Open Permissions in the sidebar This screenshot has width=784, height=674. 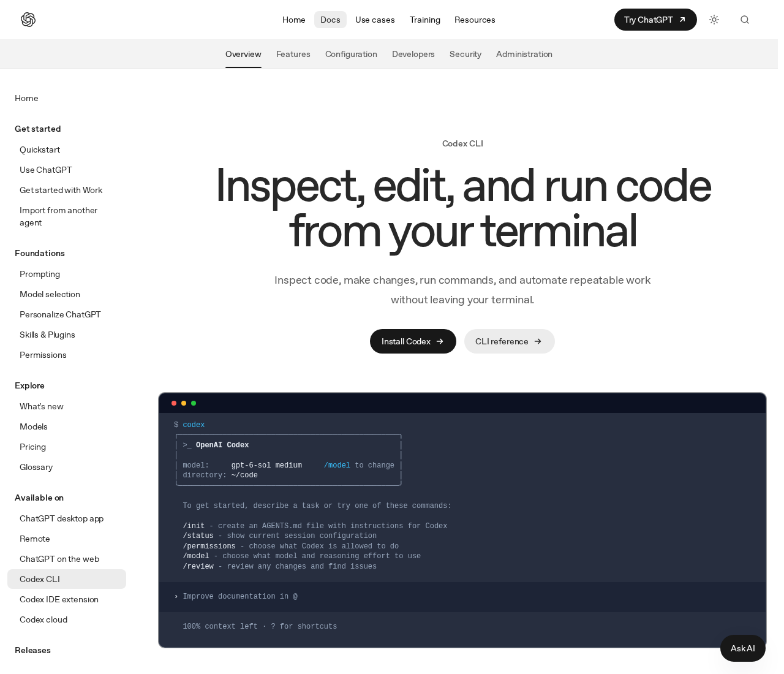[43, 355]
